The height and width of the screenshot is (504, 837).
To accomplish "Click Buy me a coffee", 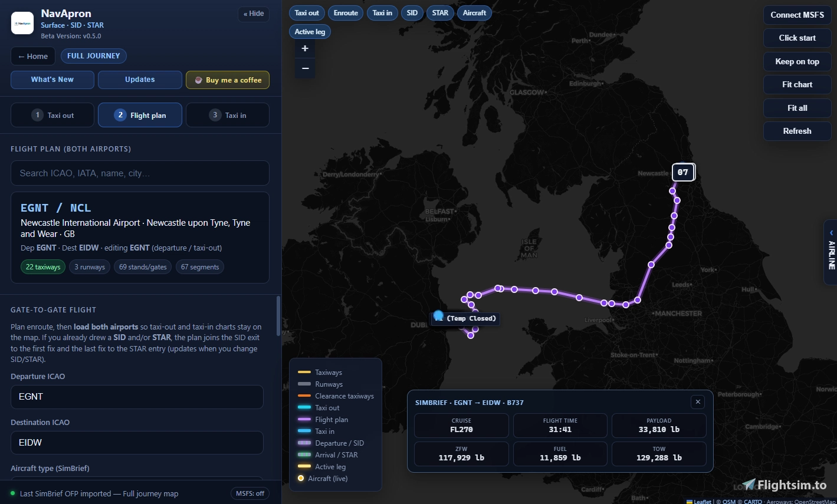I will (228, 80).
